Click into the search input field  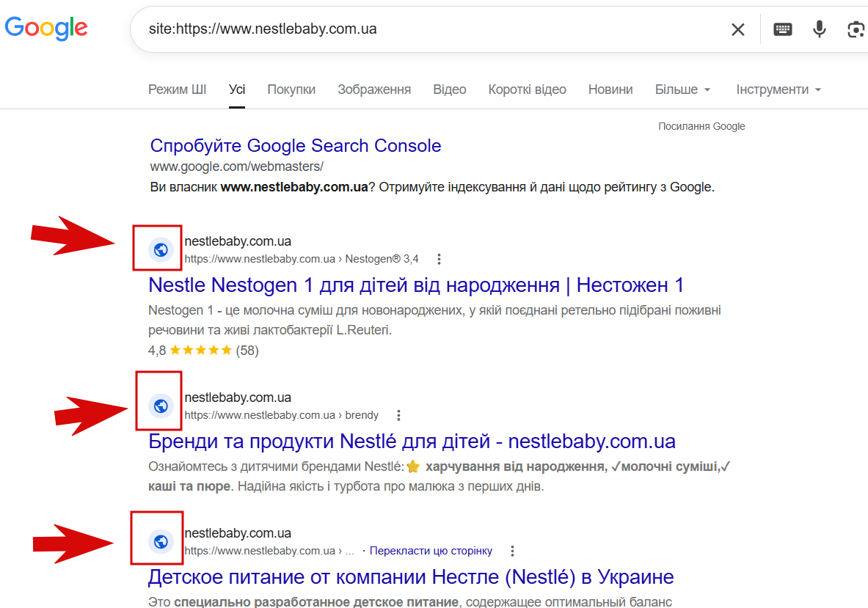pos(431,29)
